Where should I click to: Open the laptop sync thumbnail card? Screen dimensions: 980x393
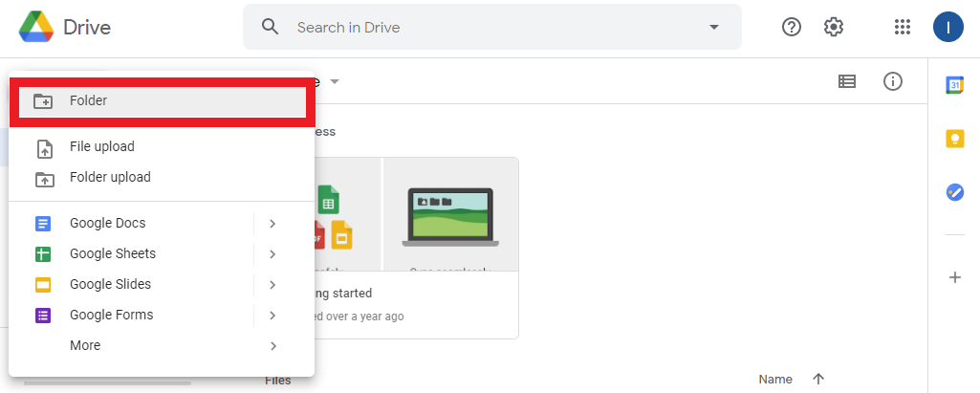(450, 214)
